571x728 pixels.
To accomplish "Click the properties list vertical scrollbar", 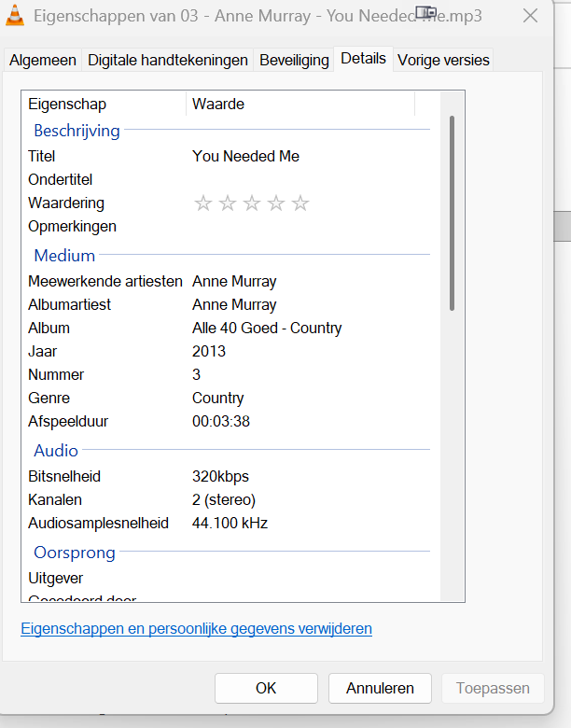I will pyautogui.click(x=453, y=213).
